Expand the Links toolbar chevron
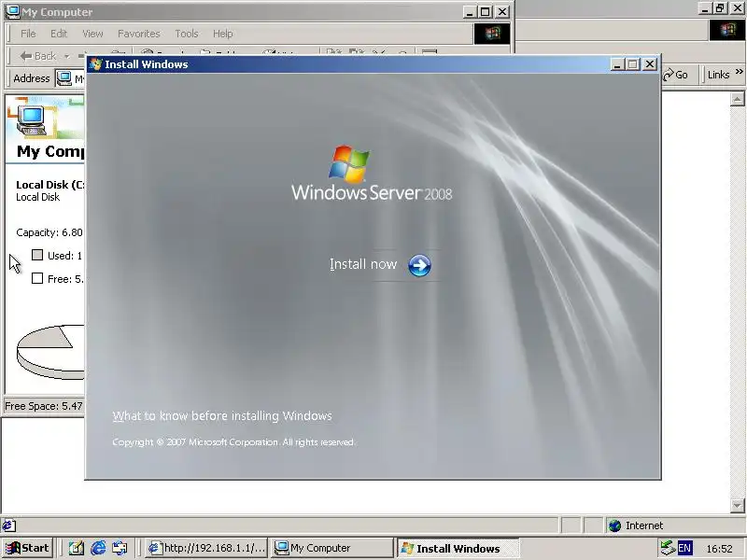This screenshot has width=747, height=560. coord(739,72)
